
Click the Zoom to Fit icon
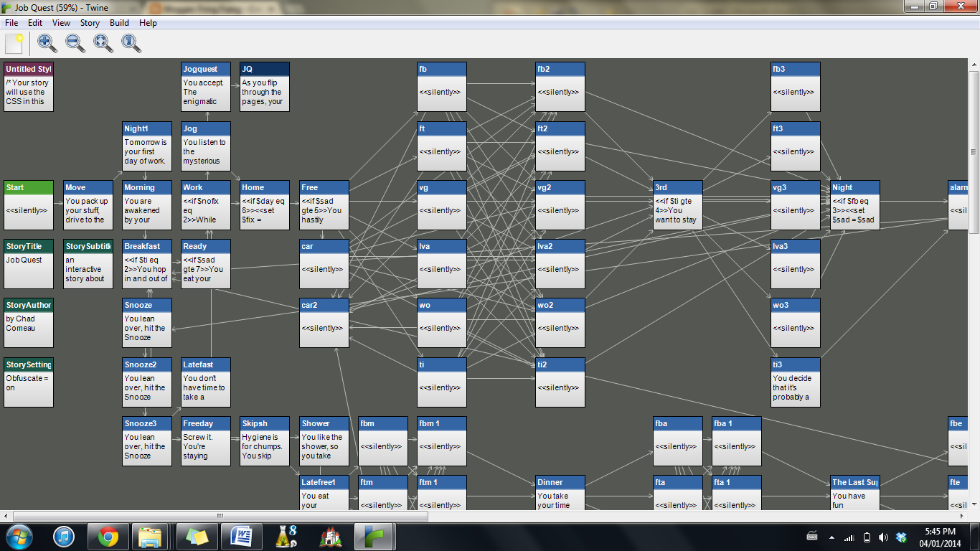(x=103, y=44)
